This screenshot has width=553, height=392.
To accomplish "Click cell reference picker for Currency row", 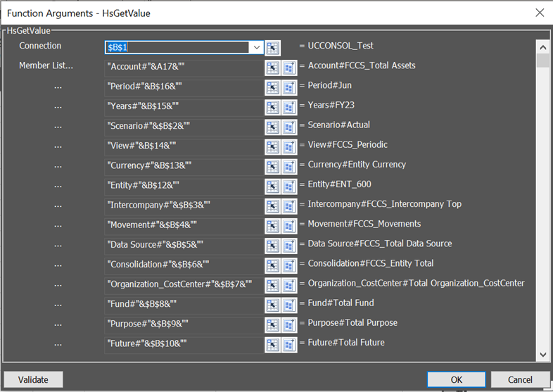I will (x=272, y=167).
